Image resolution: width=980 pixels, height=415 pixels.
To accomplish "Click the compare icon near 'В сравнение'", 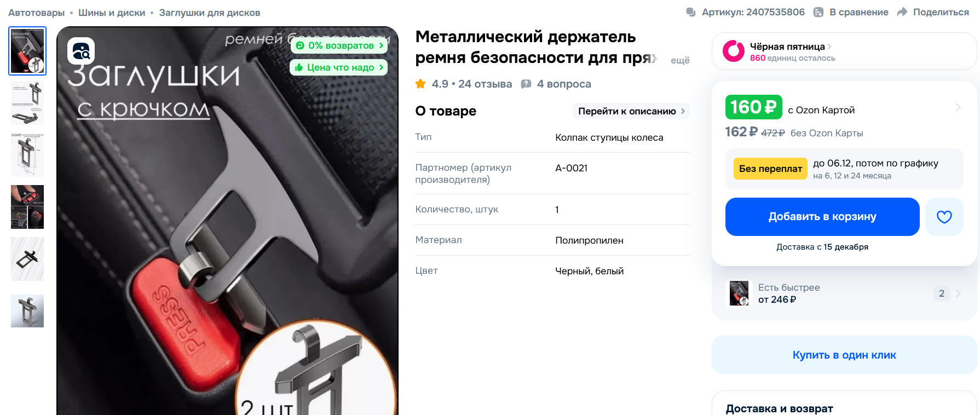I will (818, 12).
